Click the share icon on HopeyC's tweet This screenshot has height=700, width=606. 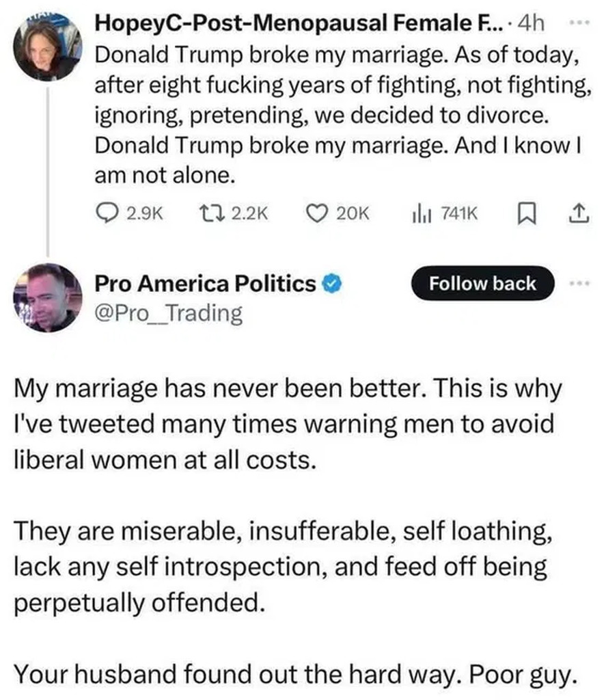point(576,213)
